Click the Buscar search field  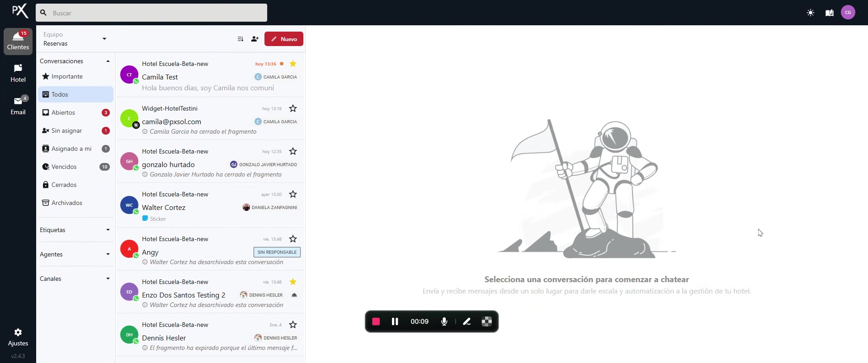pos(151,13)
